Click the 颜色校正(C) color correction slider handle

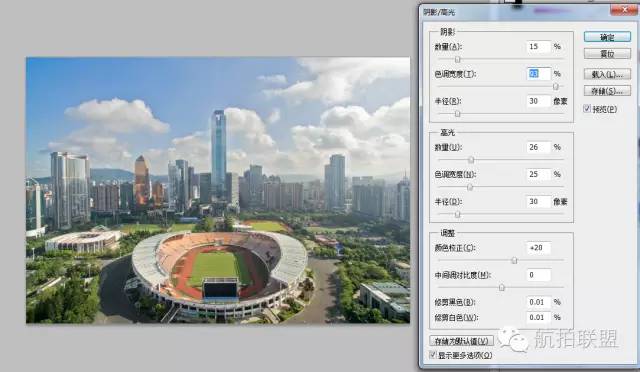[514, 260]
